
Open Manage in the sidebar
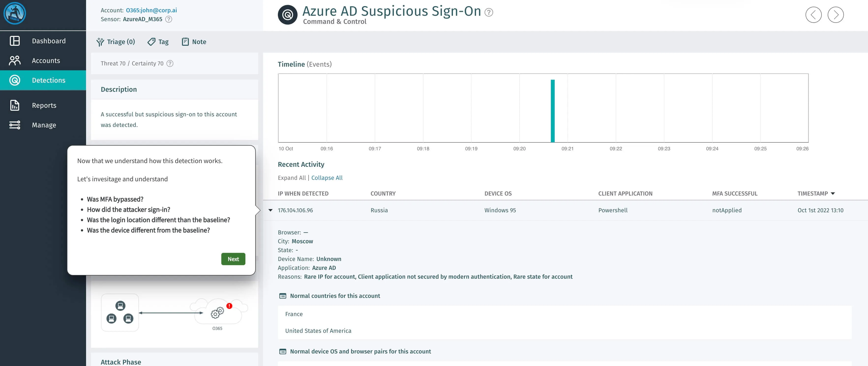[44, 125]
